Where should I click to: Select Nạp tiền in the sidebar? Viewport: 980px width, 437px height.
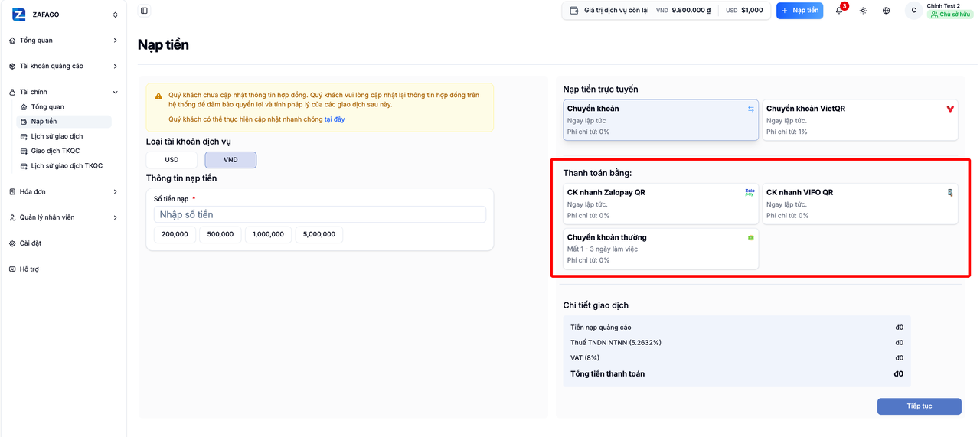(64, 122)
